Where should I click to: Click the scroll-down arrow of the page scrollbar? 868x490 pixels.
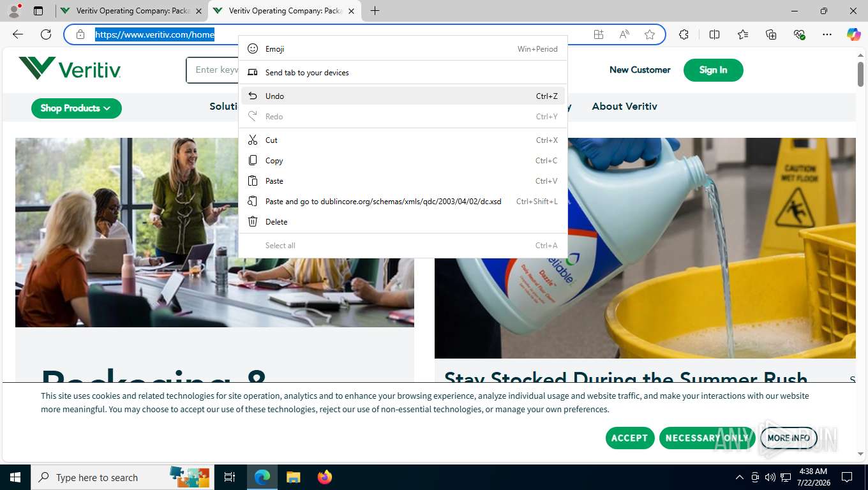(x=860, y=454)
